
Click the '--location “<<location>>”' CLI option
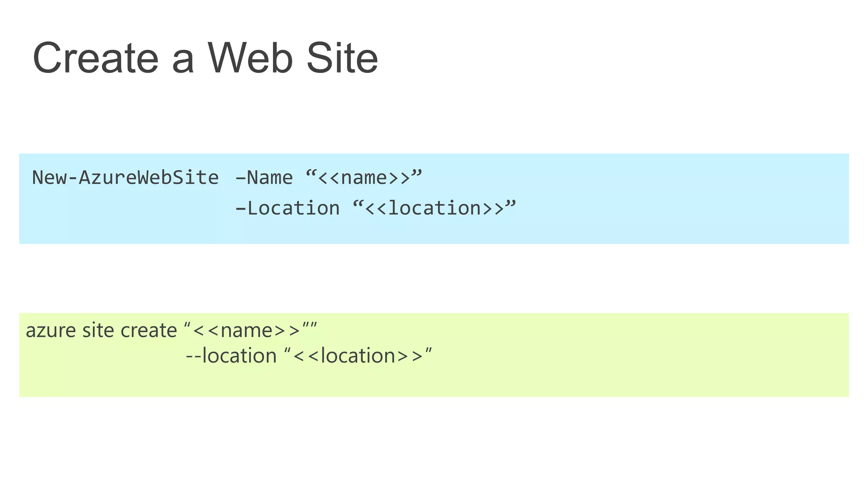pyautogui.click(x=309, y=355)
